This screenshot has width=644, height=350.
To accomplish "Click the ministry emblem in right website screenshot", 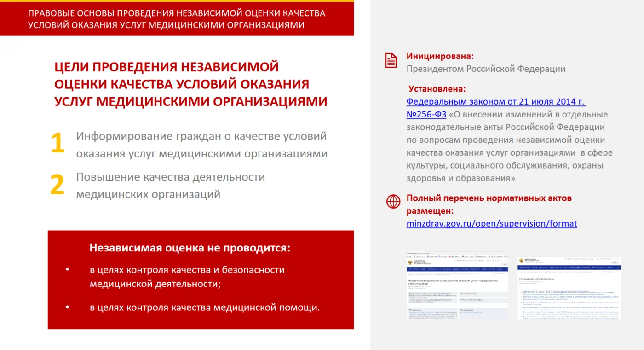I will coord(522,261).
